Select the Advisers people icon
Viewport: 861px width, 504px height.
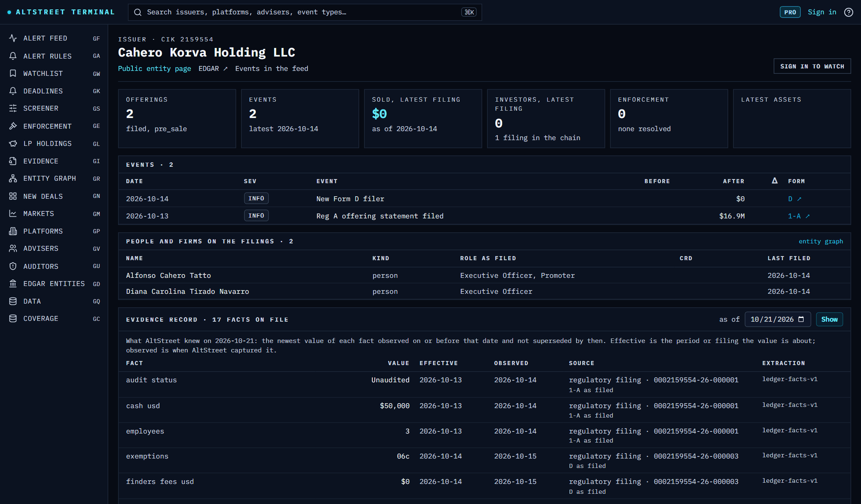13,248
